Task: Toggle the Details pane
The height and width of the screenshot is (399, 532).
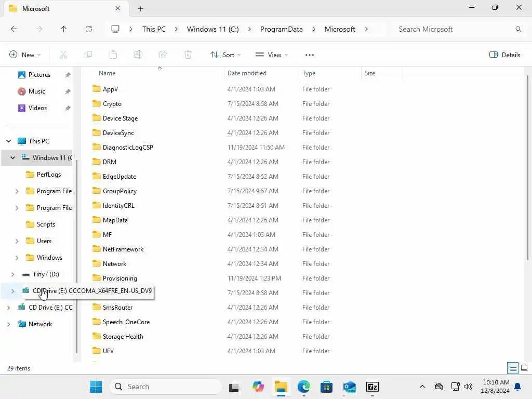Action: click(505, 55)
